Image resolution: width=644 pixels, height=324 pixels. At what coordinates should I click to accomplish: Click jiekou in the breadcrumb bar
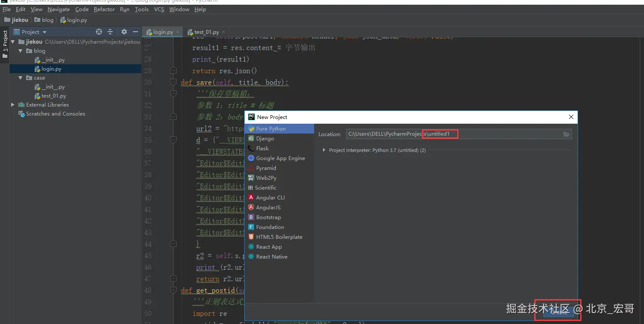pos(16,20)
